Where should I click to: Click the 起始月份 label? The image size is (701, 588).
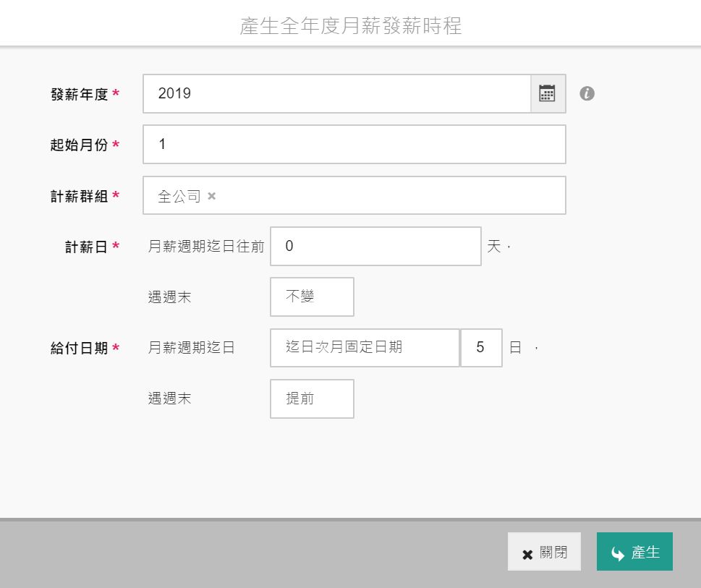tap(79, 145)
